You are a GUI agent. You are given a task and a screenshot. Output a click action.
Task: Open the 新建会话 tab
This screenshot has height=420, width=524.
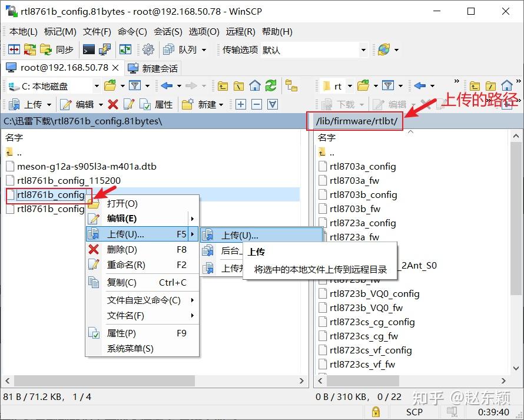pyautogui.click(x=154, y=68)
